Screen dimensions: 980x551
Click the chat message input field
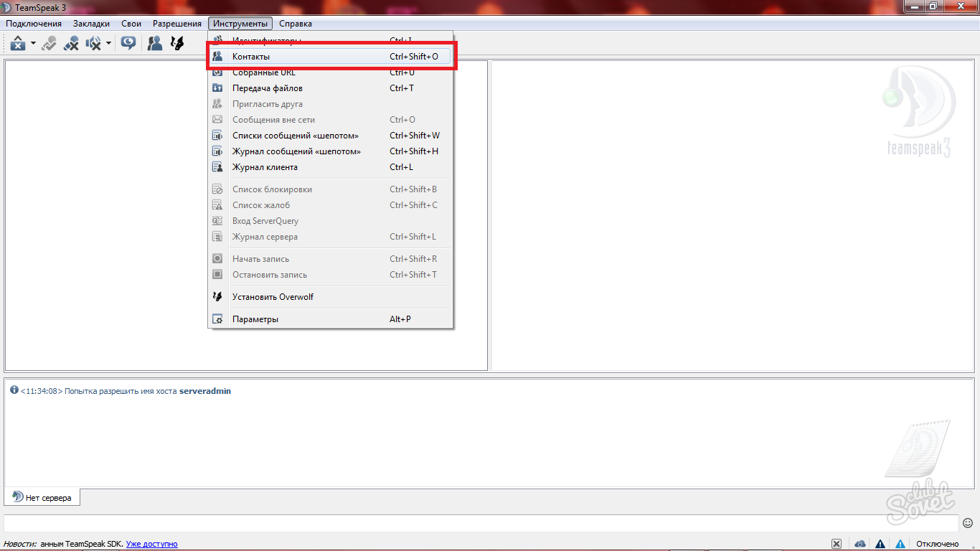tap(481, 523)
